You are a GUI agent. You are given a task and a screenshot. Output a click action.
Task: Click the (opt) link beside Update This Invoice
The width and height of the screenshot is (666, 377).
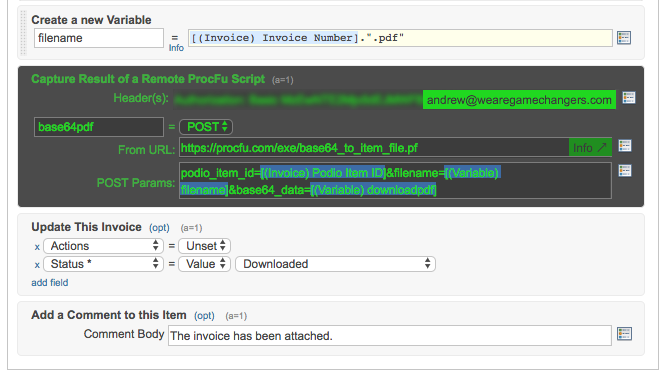(159, 228)
